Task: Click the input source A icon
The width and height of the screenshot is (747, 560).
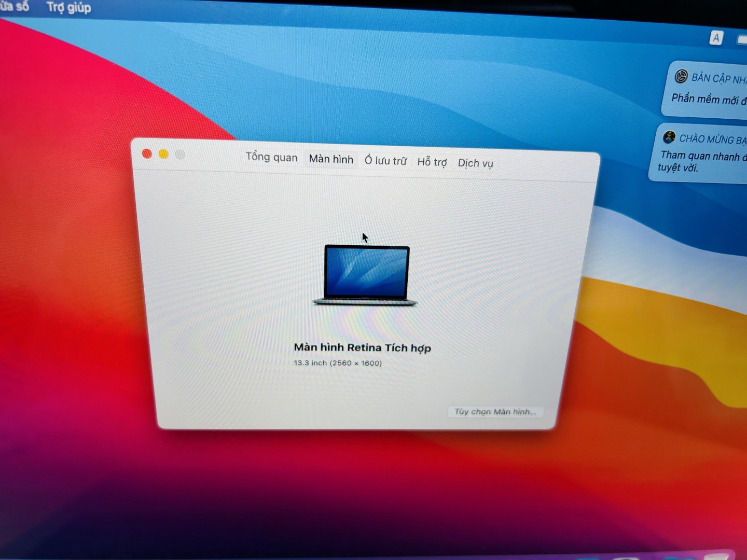Action: [716, 38]
